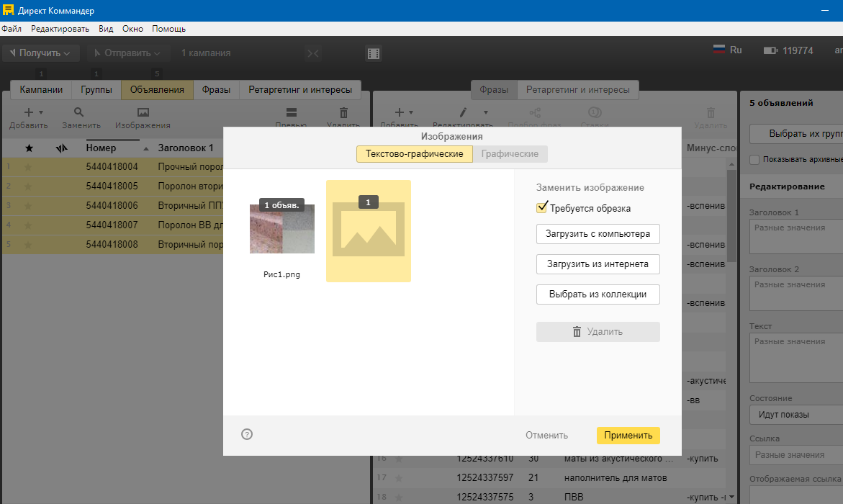The height and width of the screenshot is (504, 843).
Task: Click the Заменить magnifier icon
Action: pos(78,112)
